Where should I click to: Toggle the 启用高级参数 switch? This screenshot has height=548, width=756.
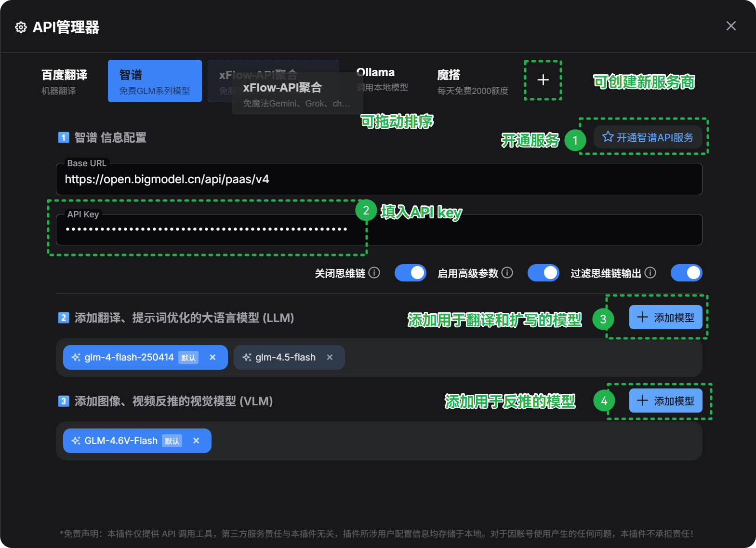[x=544, y=273]
